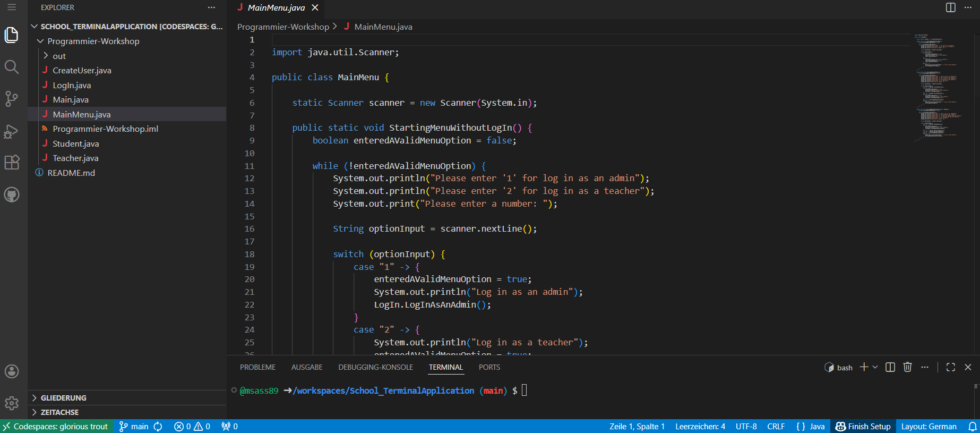Image resolution: width=980 pixels, height=433 pixels.
Task: Split the editor to the right
Action: (x=950, y=7)
